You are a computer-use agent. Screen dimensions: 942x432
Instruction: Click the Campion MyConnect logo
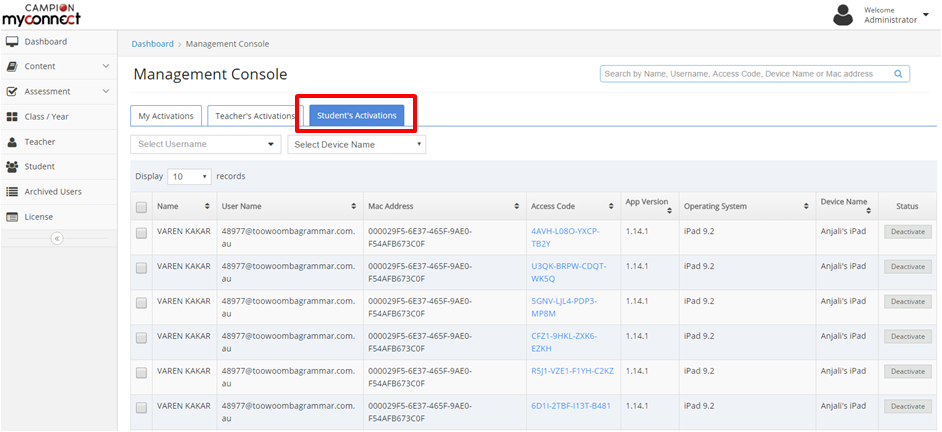point(41,15)
